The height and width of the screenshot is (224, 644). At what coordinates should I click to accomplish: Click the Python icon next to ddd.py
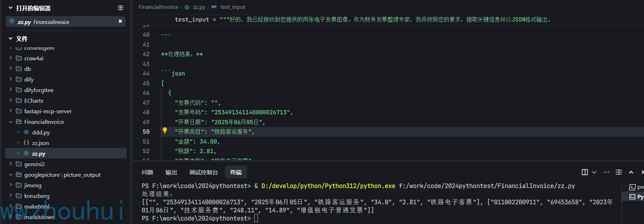(x=26, y=132)
